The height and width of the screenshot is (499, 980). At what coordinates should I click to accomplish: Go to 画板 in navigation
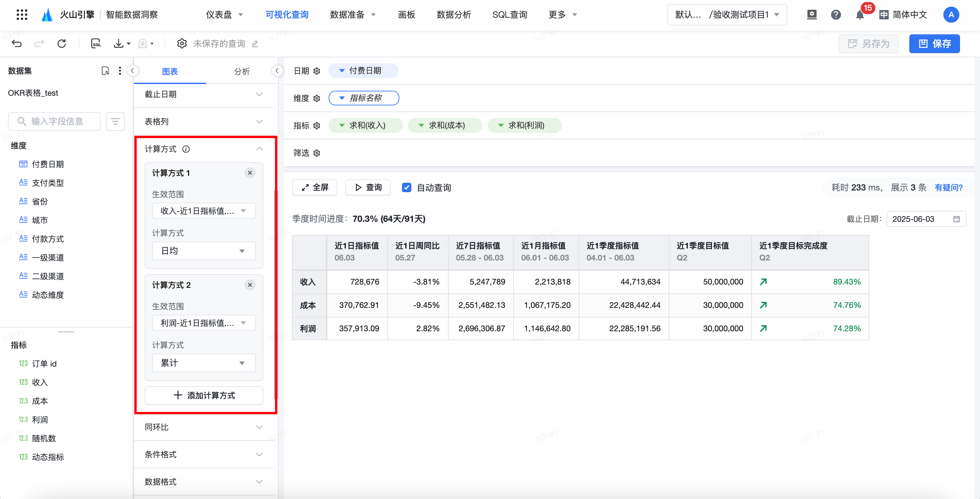(x=406, y=15)
